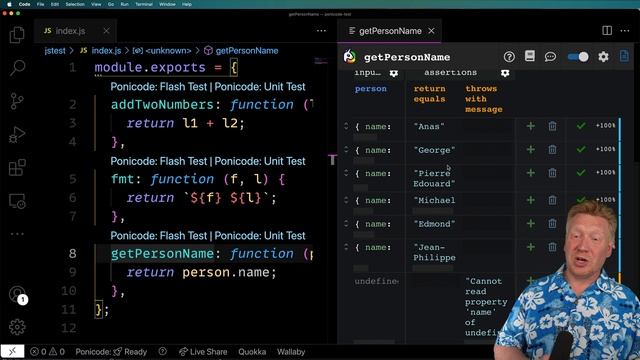Open the Explorer view in activity bar
Screen dimensions: 640x360
point(17,35)
